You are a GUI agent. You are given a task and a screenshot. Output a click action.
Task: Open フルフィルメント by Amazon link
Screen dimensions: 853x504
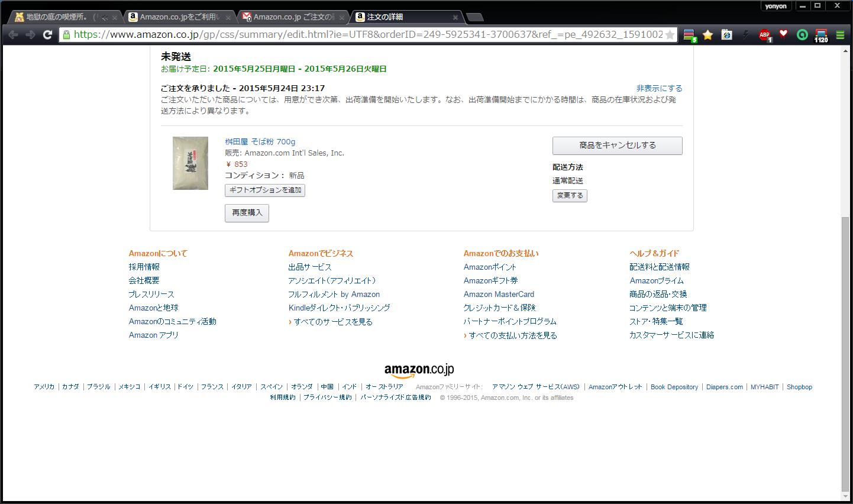tap(334, 294)
